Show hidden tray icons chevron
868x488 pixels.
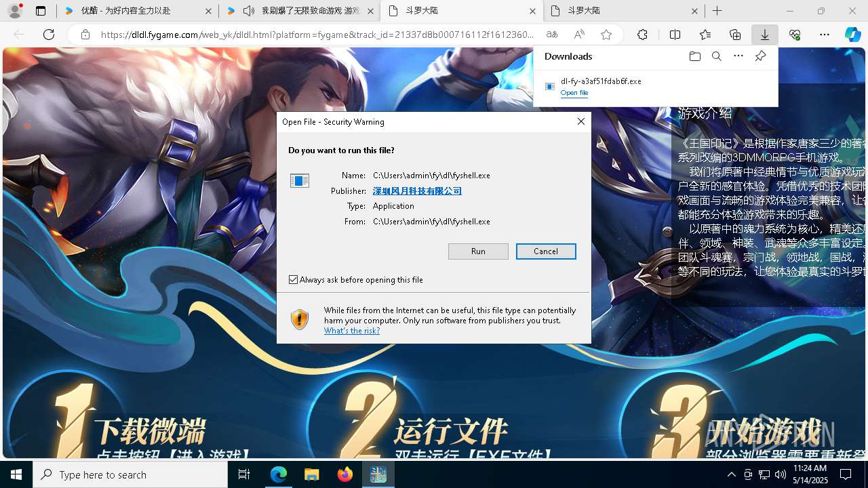(731, 474)
